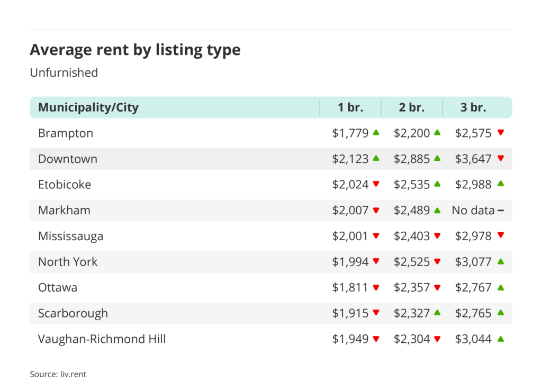Image resolution: width=542 pixels, height=392 pixels.
Task: Select the 2 br. column header
Action: coord(412,107)
